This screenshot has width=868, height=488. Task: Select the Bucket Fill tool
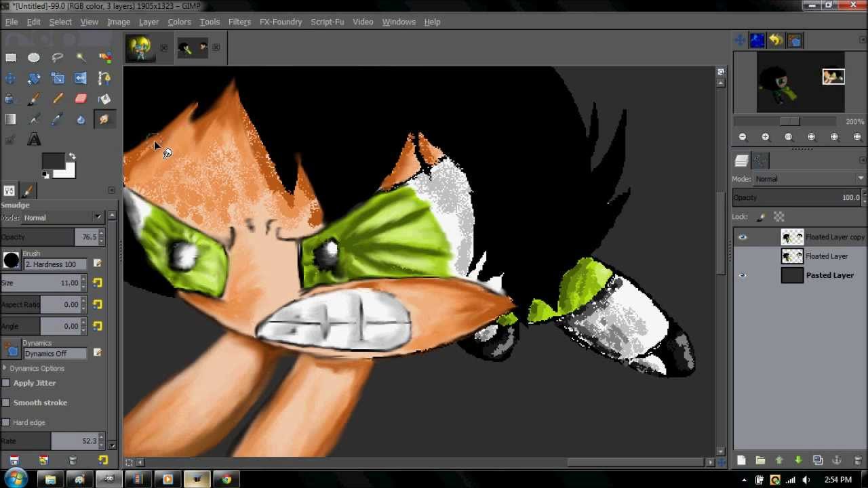coord(104,99)
